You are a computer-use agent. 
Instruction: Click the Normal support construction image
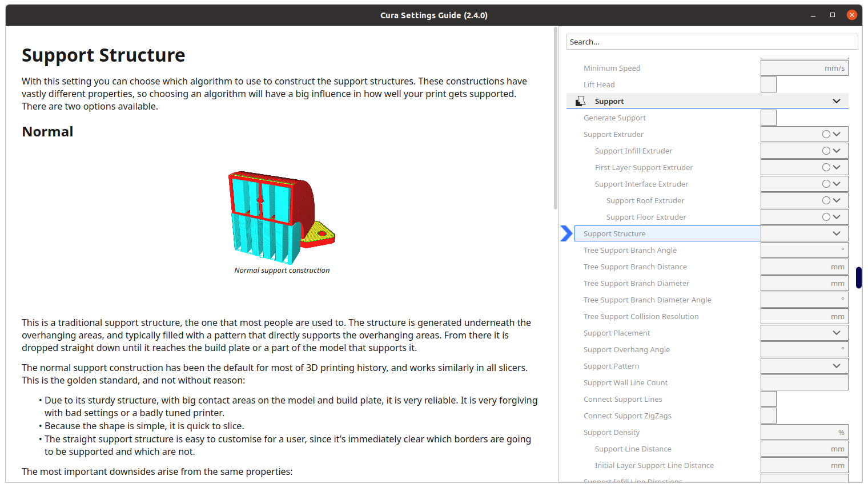point(282,217)
